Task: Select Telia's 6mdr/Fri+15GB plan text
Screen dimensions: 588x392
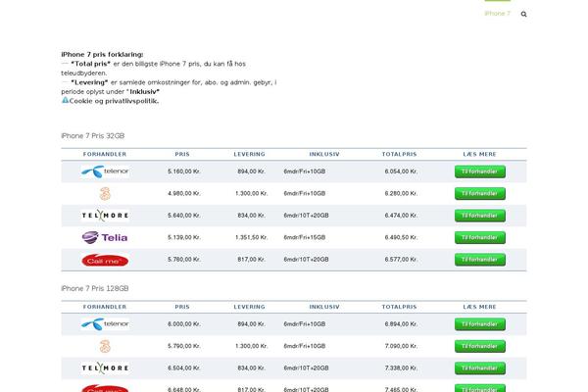Action: 305,237
